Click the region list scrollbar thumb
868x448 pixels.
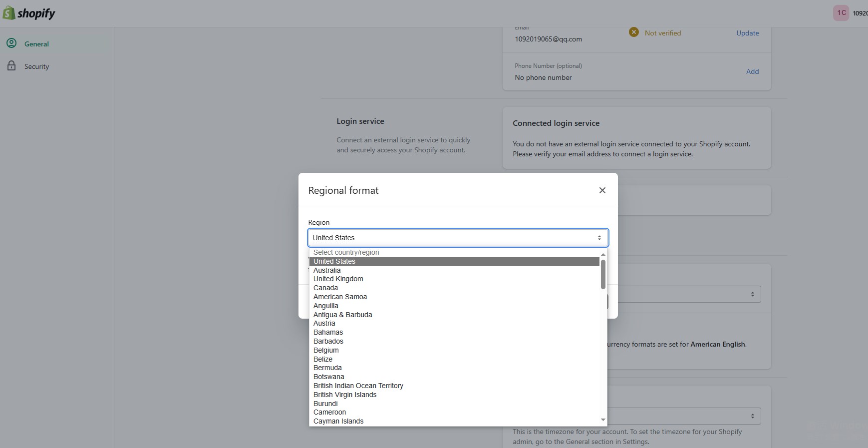pos(603,274)
